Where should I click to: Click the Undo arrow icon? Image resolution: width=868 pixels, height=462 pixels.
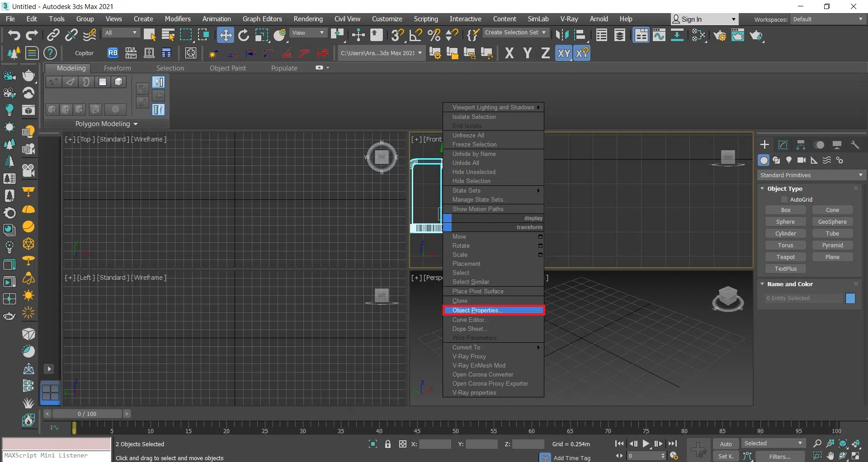(x=14, y=35)
